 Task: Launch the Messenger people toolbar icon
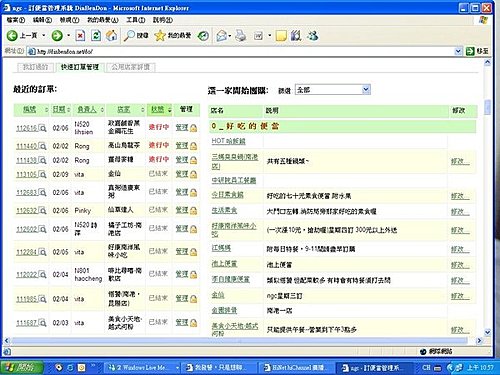313,36
